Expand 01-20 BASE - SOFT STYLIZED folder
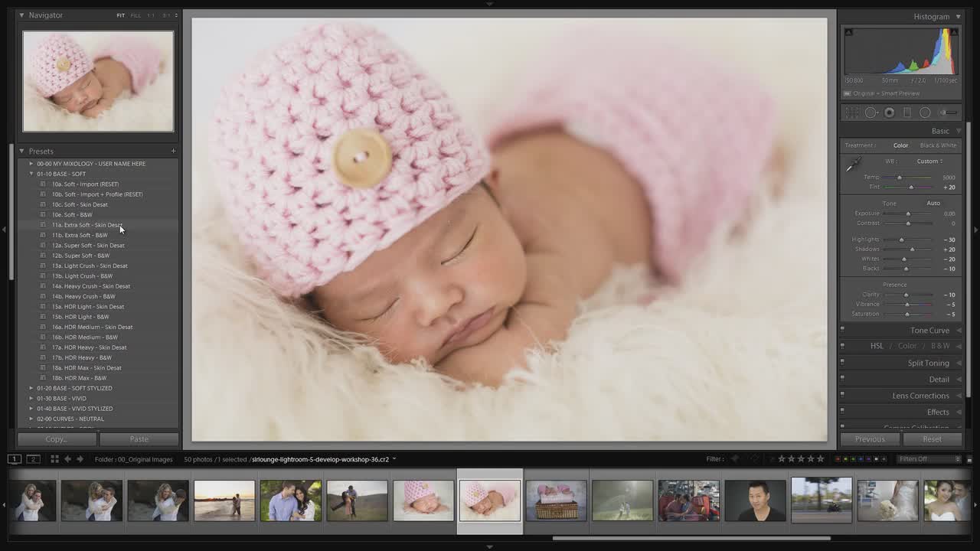The width and height of the screenshot is (980, 551). [31, 388]
